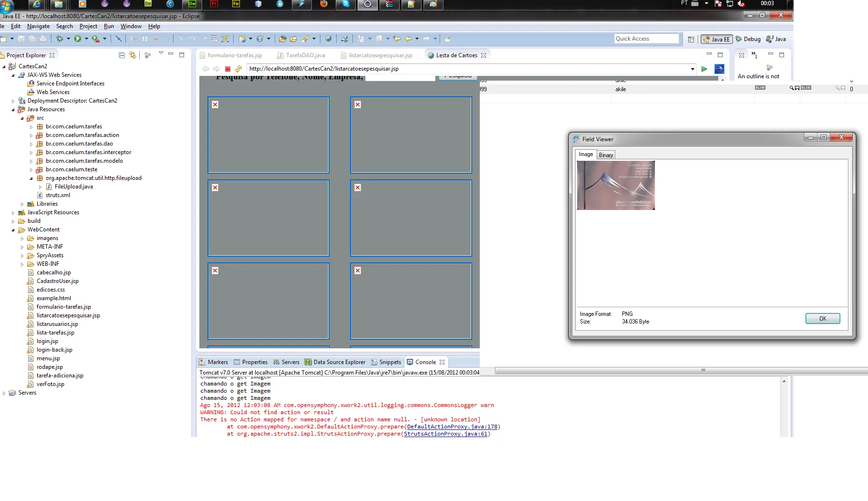Open the Open Perspective icon
868x501 pixels.
point(691,39)
